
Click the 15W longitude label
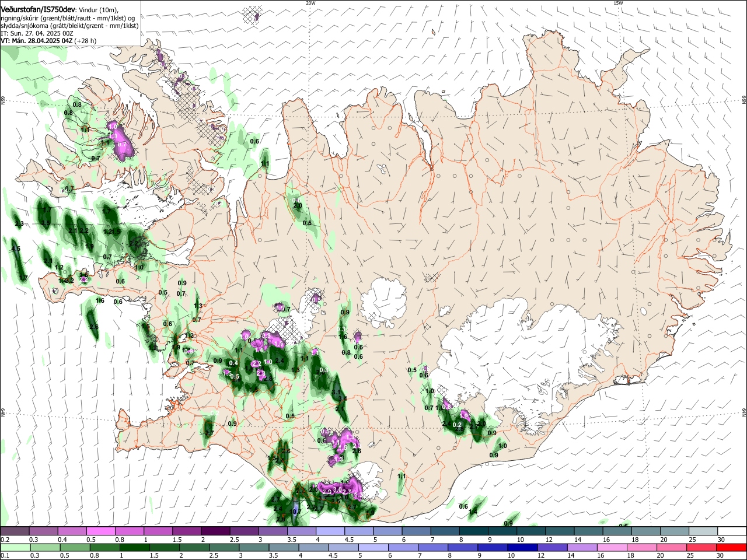[x=618, y=3]
